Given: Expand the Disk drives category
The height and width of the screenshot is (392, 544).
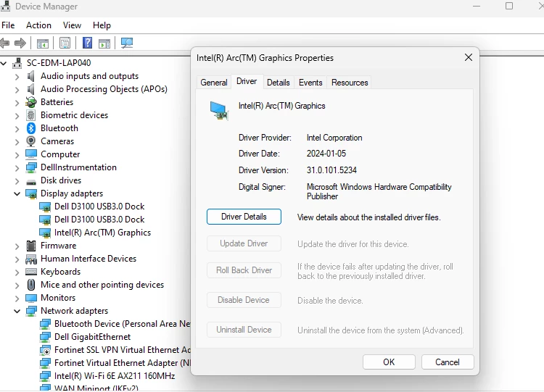Looking at the screenshot, I should click(x=17, y=181).
